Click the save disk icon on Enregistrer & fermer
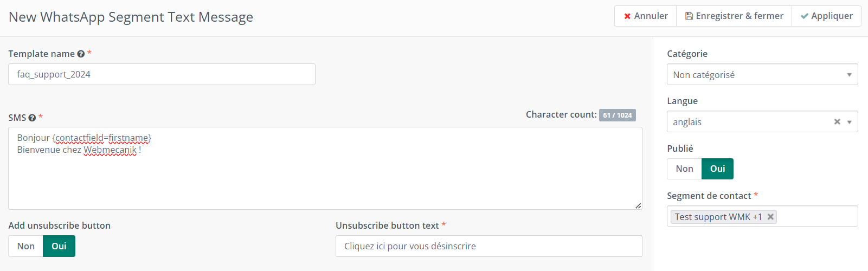 click(689, 16)
